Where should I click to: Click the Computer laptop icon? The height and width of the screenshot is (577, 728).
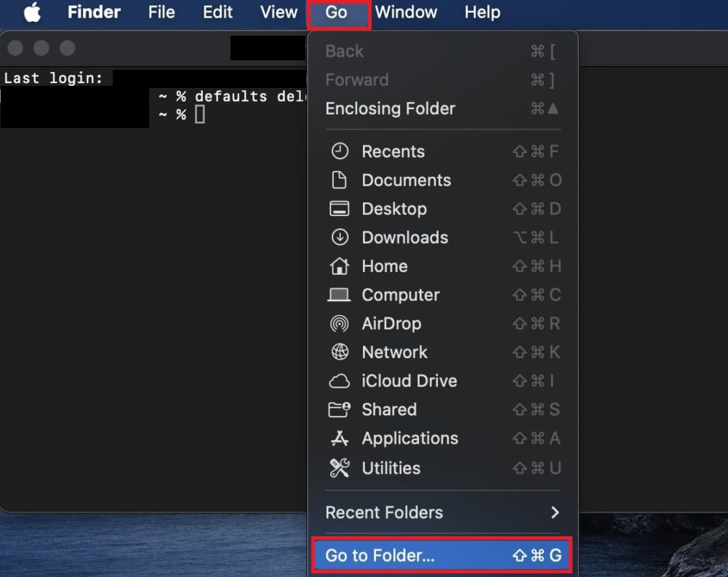(340, 295)
